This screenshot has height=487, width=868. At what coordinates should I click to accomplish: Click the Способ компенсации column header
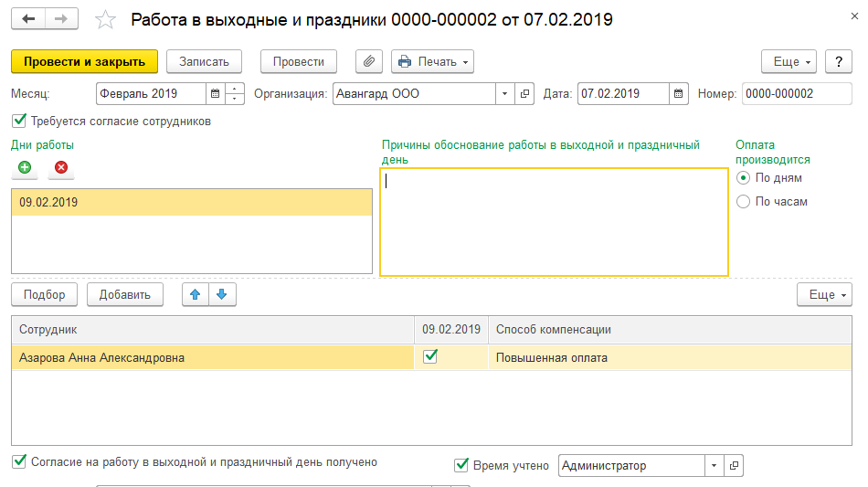pos(670,329)
